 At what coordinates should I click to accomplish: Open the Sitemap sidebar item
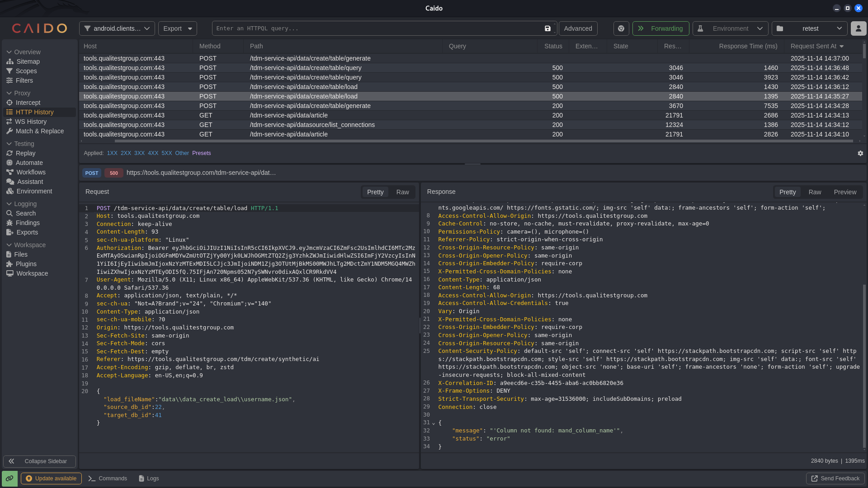pos(28,61)
